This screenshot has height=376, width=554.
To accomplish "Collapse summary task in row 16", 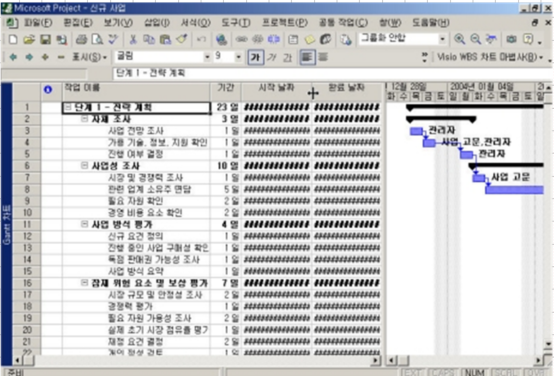I will point(84,283).
